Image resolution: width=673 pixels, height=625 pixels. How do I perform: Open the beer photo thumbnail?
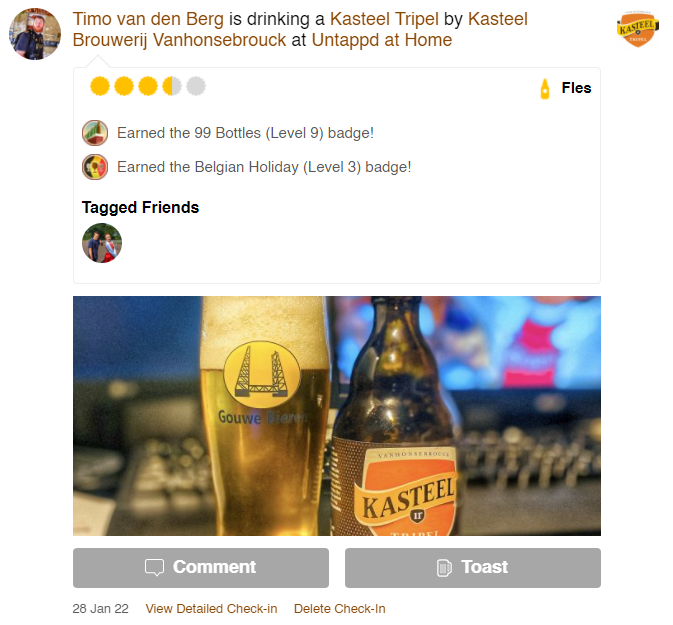pos(336,416)
